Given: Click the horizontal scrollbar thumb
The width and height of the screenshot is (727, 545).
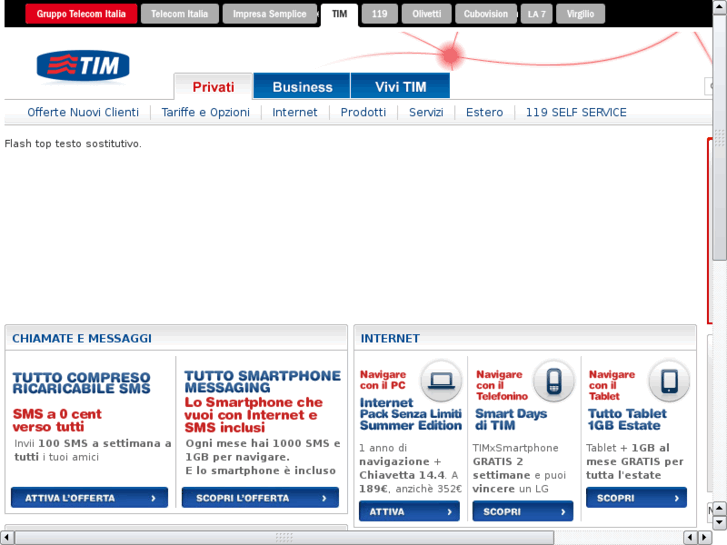Looking at the screenshot, I should 284,538.
